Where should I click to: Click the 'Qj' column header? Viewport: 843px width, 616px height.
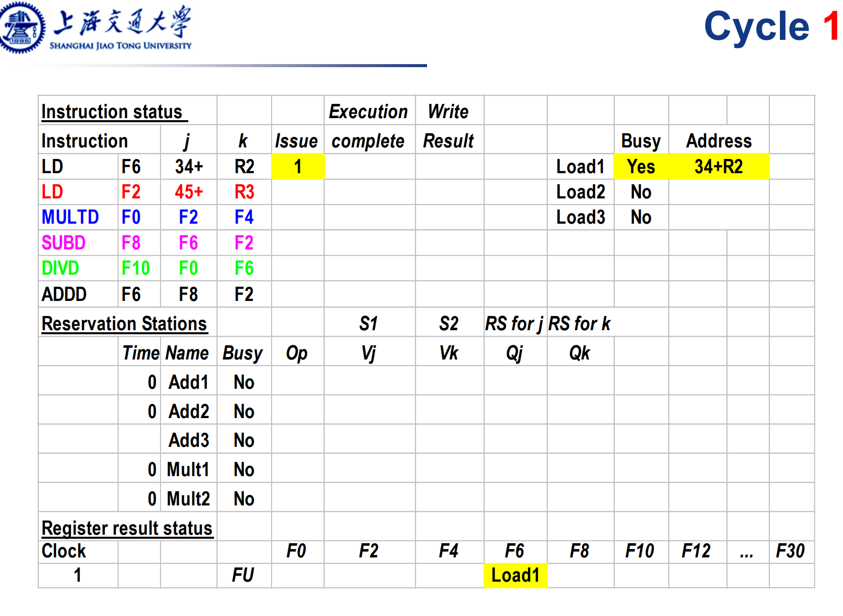click(x=514, y=353)
